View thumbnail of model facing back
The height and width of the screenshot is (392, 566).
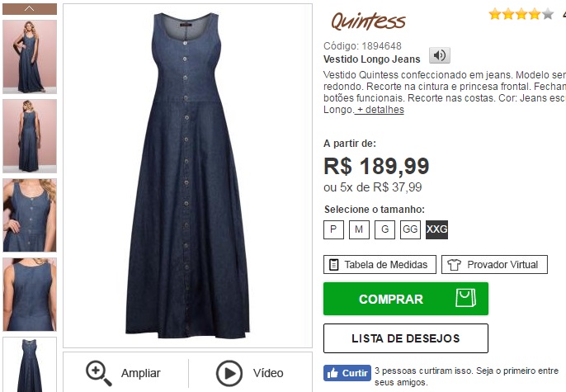30,136
